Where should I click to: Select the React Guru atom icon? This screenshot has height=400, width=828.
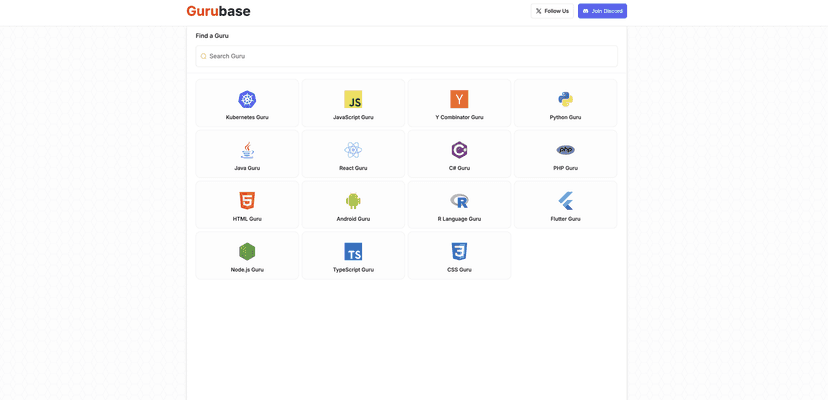[353, 150]
